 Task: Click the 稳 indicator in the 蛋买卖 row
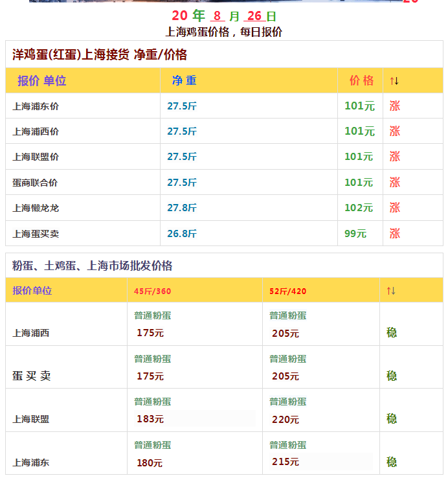tap(392, 376)
